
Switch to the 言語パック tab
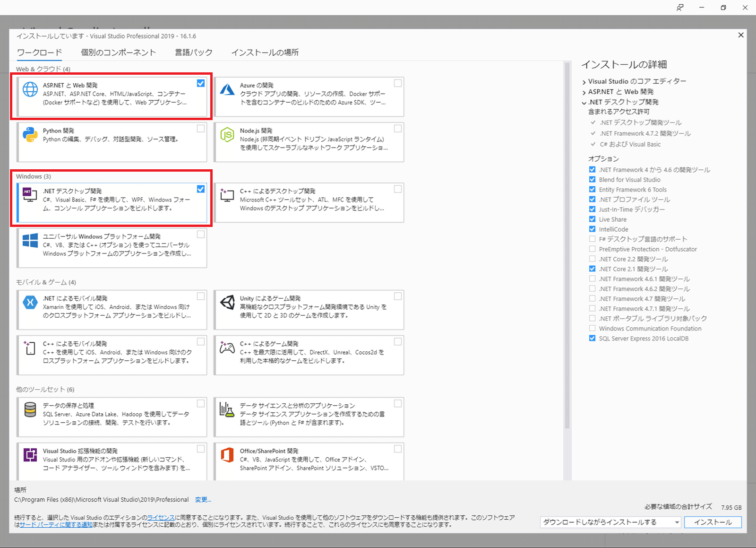[x=194, y=52]
